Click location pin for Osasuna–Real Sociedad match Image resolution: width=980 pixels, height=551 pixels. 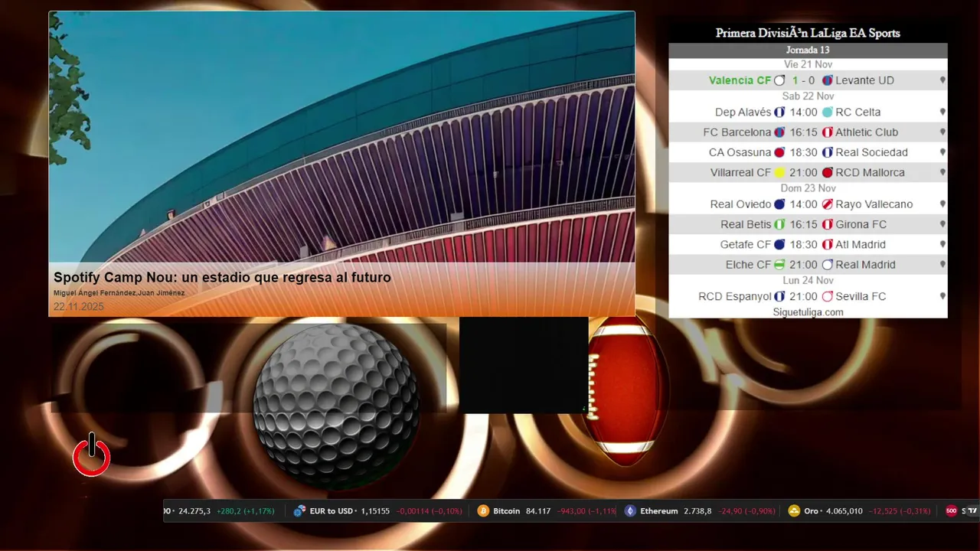pyautogui.click(x=942, y=152)
